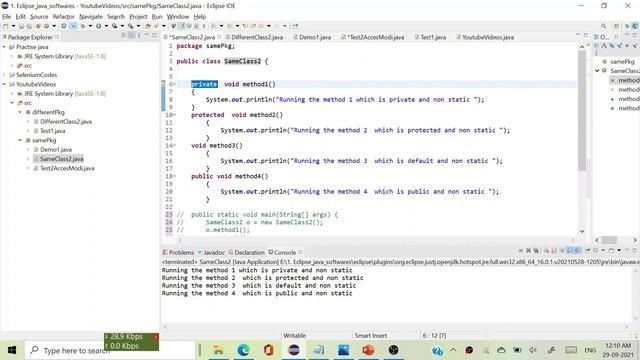Click the PowerPoint icon on taskbar
This screenshot has height=360, width=640.
pos(368,350)
